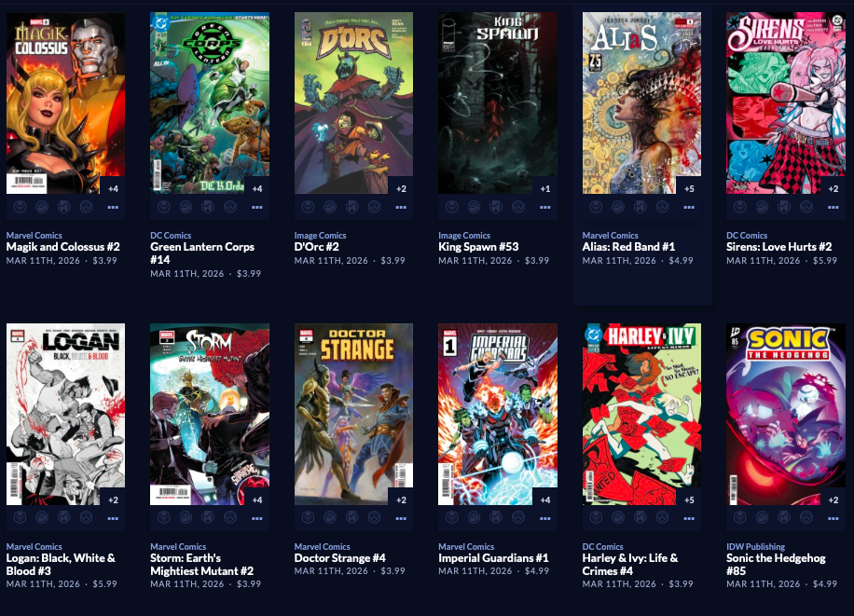Screen dimensions: 854x616
Task: Open the Marvel Comics link above Doctor Strange #4
Action: click(x=322, y=546)
